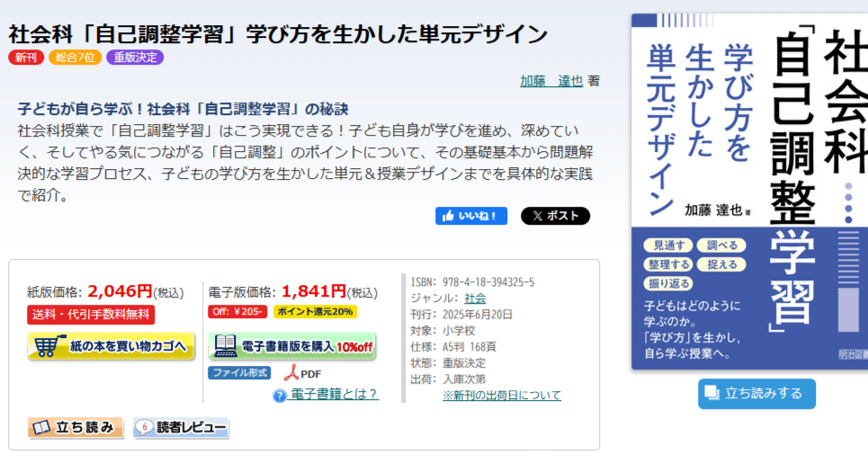Viewport: 868px width, 454px height.
Task: Click the book title 社会科「自己調整学習」学び方を生かした単元デザイン
Action: pyautogui.click(x=278, y=34)
